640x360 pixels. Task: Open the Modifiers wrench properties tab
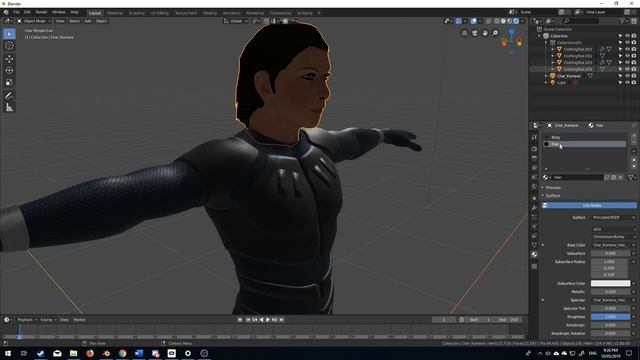tap(534, 208)
